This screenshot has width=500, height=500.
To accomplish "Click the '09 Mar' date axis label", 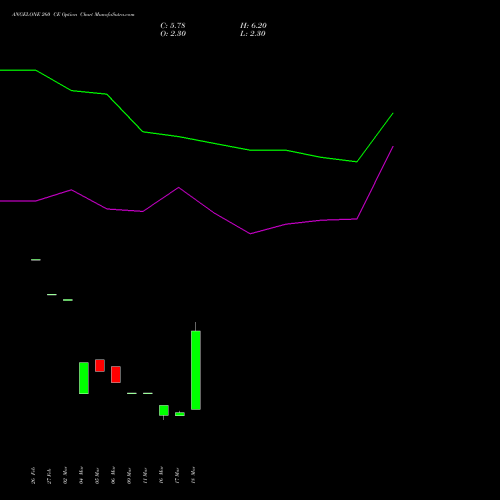I will point(129,475).
